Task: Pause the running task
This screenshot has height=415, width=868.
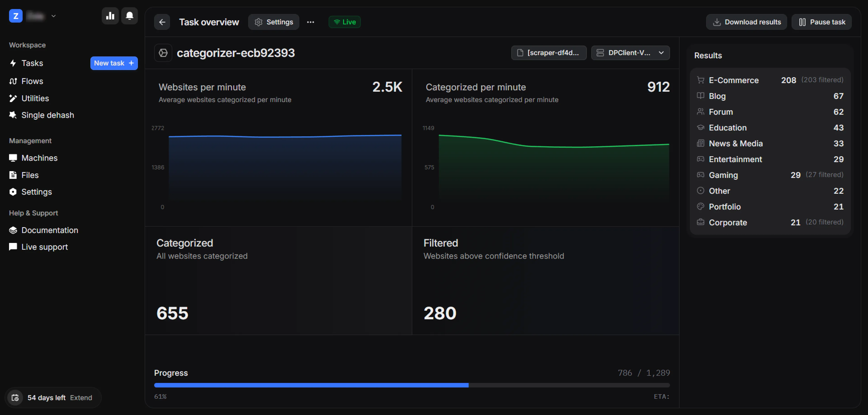Action: [x=821, y=22]
